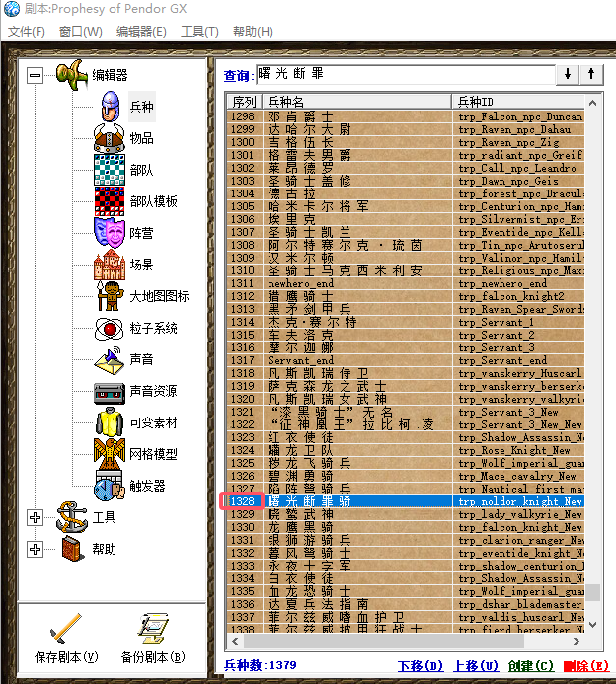Open the 部队 parties checkerboard icon
This screenshot has height=684, width=616.
110,170
